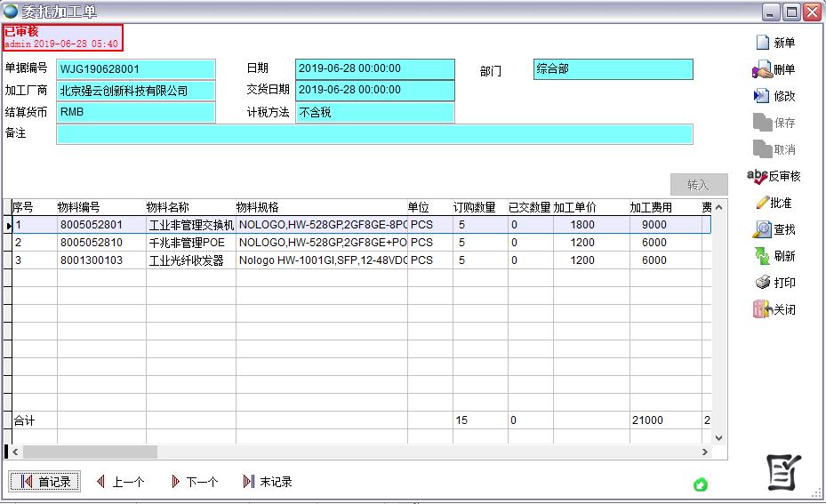The height and width of the screenshot is (504, 826).
Task: Click the 备注 remarks input field
Action: [x=374, y=134]
